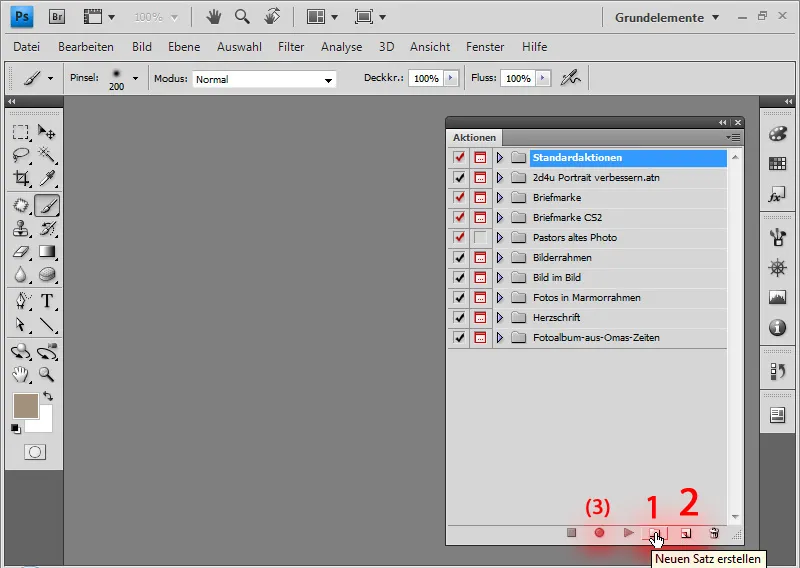Select the Gradient tool
This screenshot has height=568, width=800.
click(47, 252)
